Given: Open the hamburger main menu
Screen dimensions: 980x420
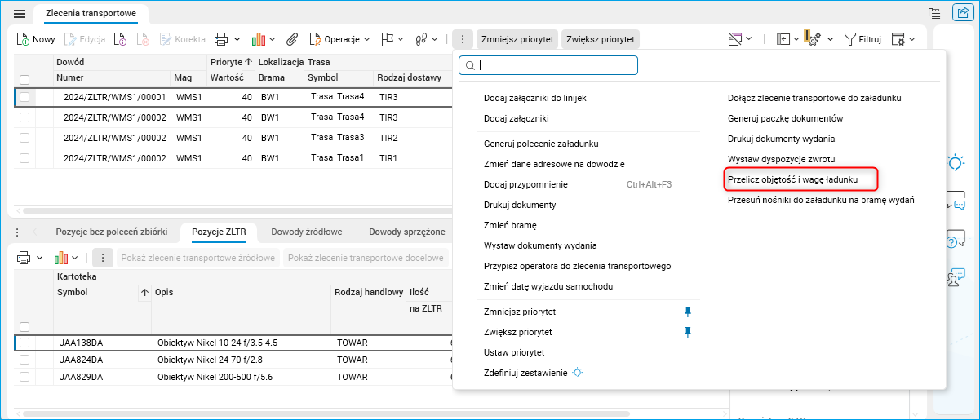Looking at the screenshot, I should [20, 13].
